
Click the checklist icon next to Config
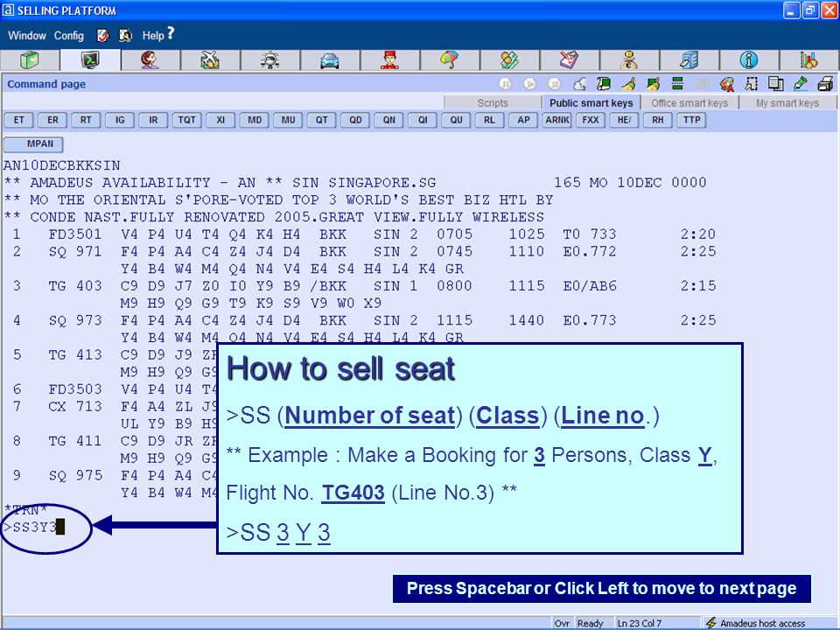[x=103, y=35]
